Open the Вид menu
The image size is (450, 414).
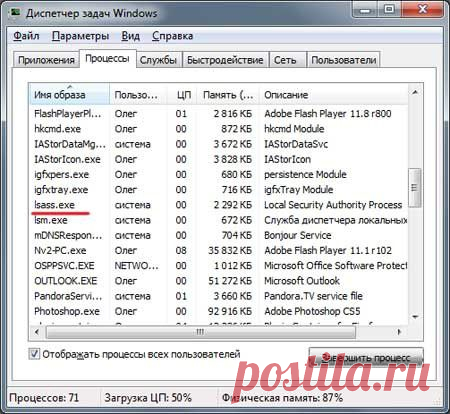[x=130, y=36]
